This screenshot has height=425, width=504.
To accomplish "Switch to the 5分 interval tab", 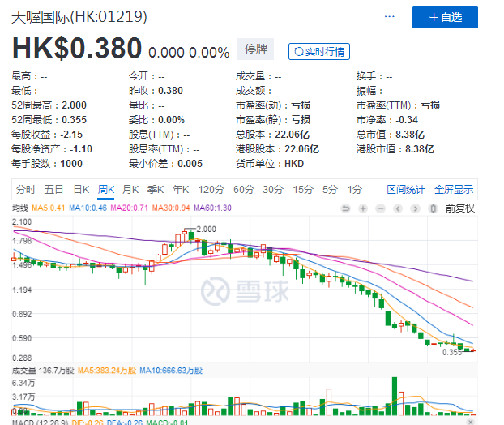I will 330,190.
